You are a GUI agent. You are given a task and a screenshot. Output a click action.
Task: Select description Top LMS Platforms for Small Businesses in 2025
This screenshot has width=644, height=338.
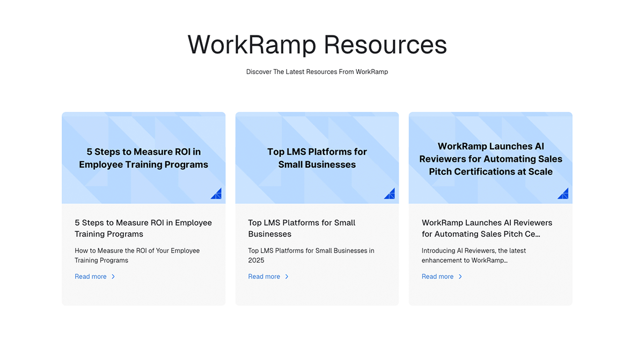click(311, 255)
